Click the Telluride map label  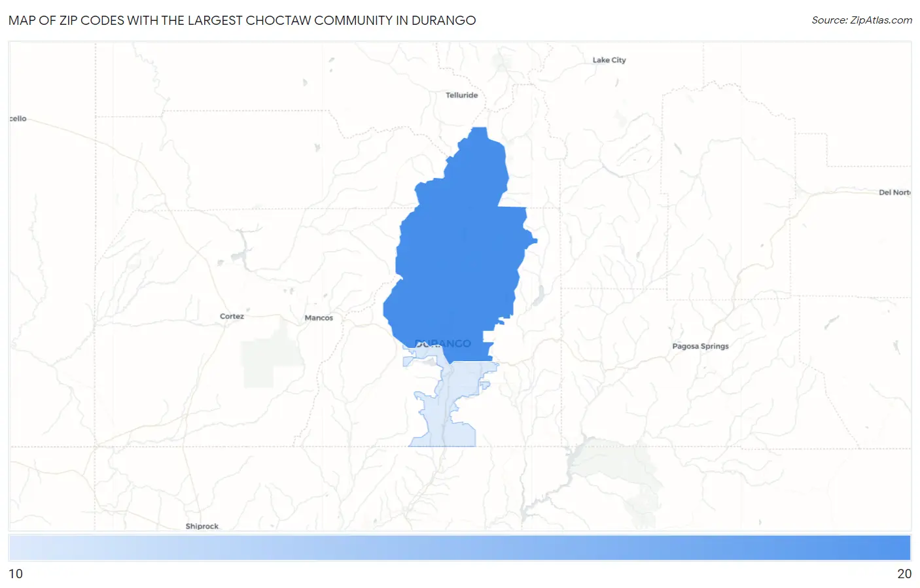coord(461,95)
